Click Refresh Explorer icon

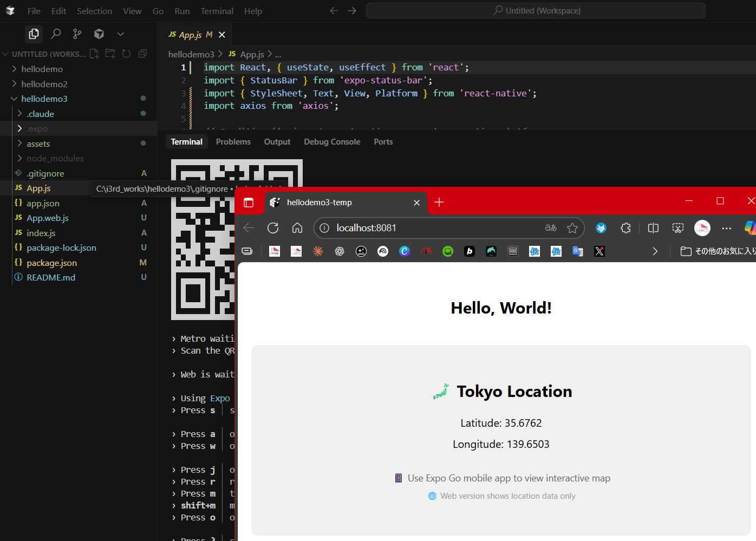click(126, 54)
